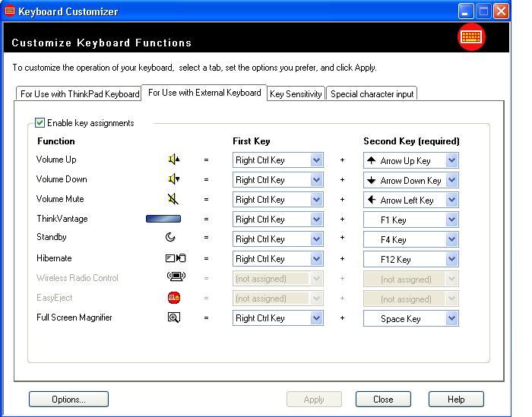
Task: Expand Standby second key F4 dropdown
Action: 452,239
